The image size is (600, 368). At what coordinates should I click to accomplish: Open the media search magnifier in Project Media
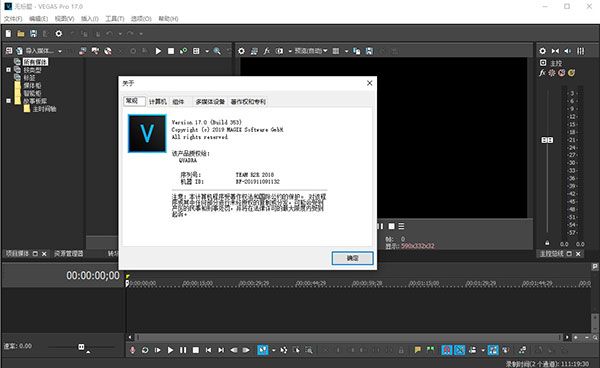(x=217, y=51)
